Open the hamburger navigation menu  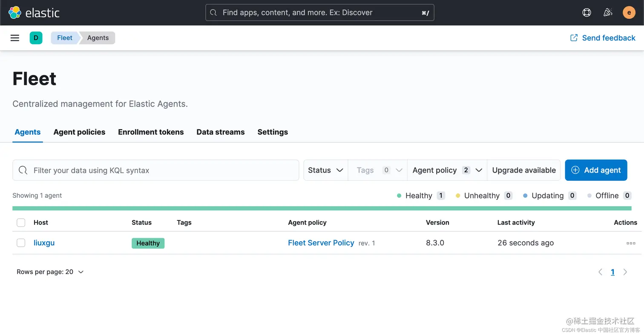click(15, 38)
